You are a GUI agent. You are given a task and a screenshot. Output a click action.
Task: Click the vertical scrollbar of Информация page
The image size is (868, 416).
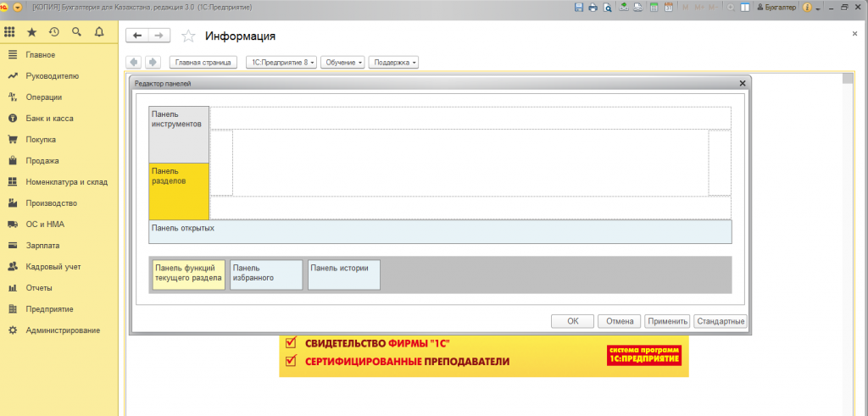pos(847,243)
